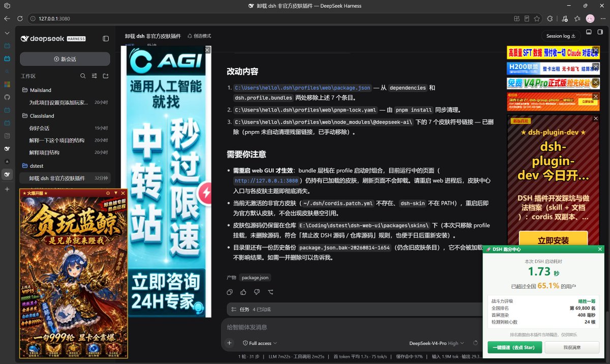Image resolution: width=610 pixels, height=364 pixels.
Task: Open the DeepSeek-V4-Pro model dropdown
Action: [x=437, y=343]
